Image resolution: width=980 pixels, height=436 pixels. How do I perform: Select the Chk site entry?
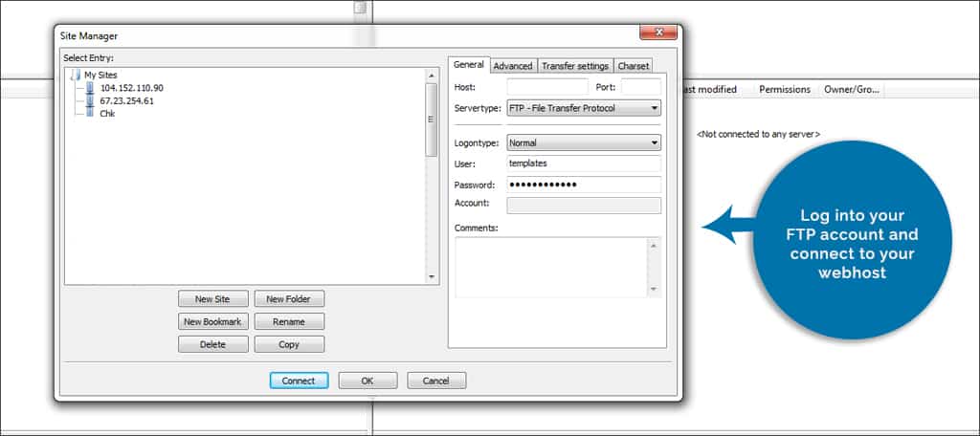[x=107, y=114]
